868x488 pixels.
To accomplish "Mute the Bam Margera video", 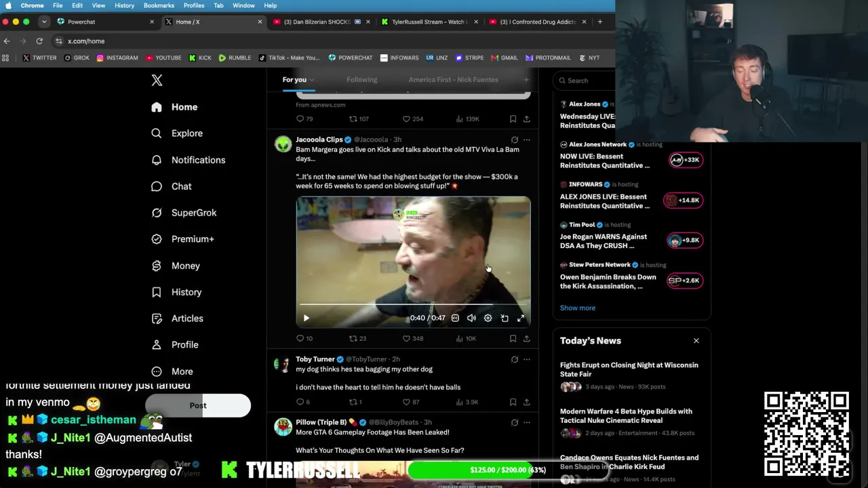I will tap(471, 318).
